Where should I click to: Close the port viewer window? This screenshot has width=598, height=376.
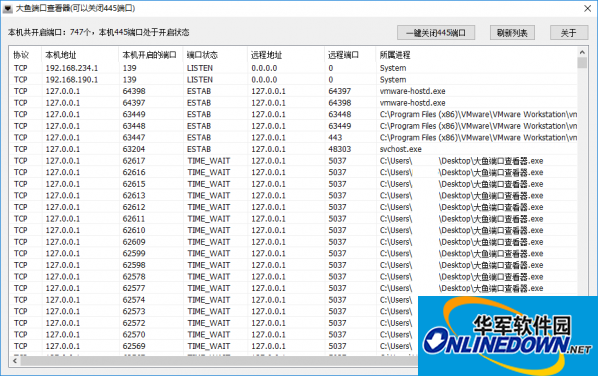[x=587, y=8]
